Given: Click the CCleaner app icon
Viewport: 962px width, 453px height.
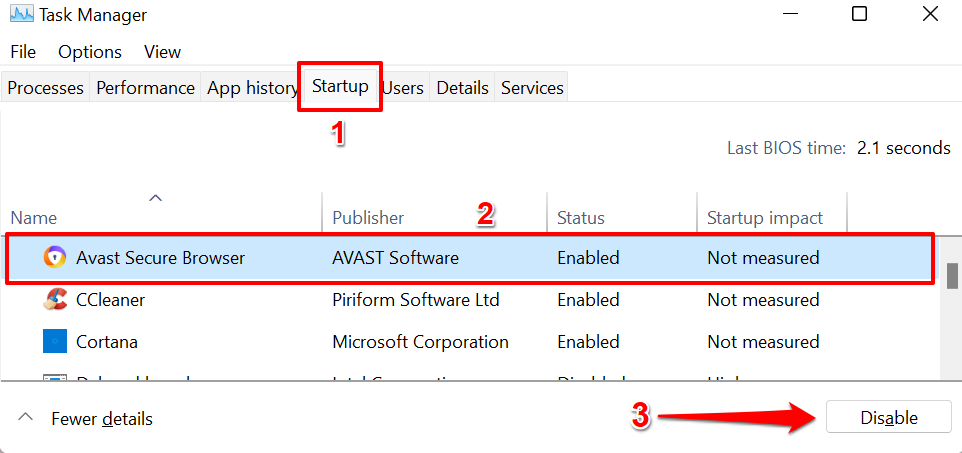Looking at the screenshot, I should (x=55, y=299).
